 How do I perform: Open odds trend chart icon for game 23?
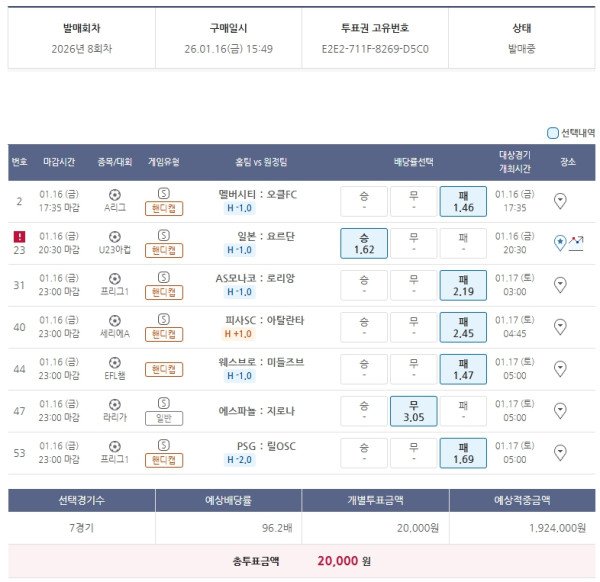point(576,243)
